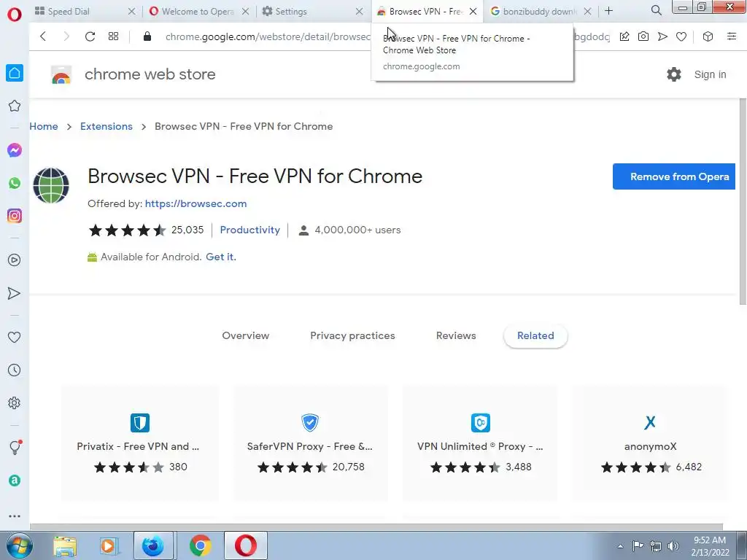
Task: Open the snapshot camera icon
Action: coord(643,36)
